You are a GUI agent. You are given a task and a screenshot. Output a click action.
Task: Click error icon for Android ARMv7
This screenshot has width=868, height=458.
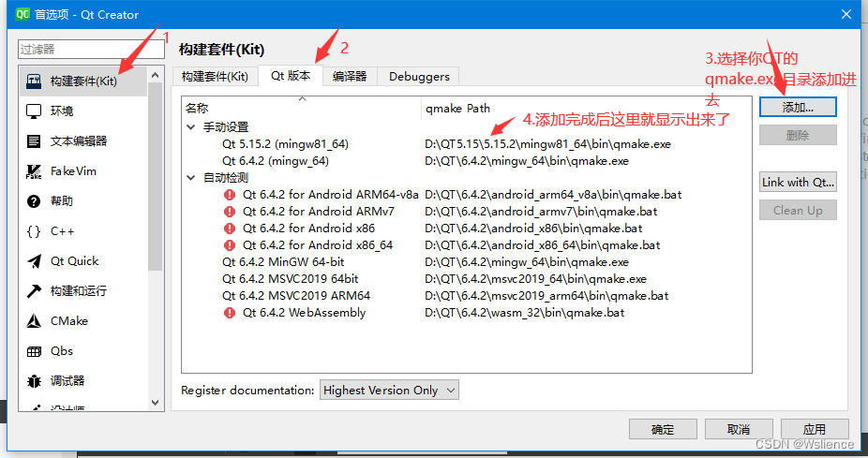[229, 212]
